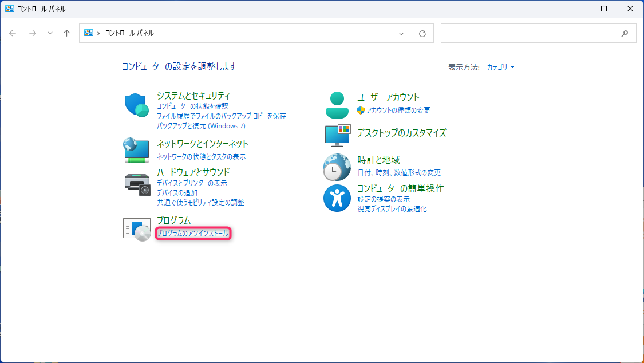
Task: Click the Network and Internet globe icon
Action: [136, 150]
